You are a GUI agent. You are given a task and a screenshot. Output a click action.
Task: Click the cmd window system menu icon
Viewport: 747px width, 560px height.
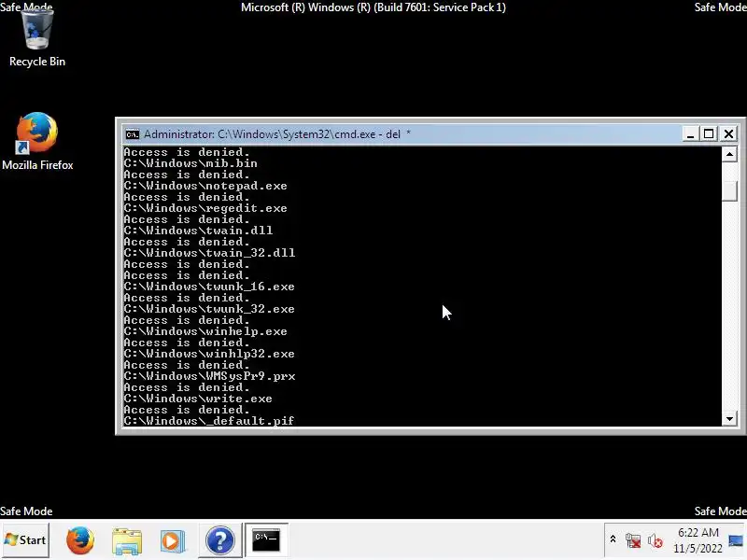tap(132, 134)
